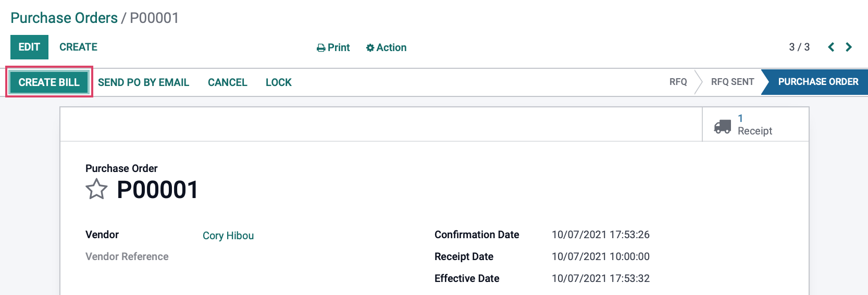Lock the purchase order
Screen dimensions: 868x295
[x=279, y=82]
